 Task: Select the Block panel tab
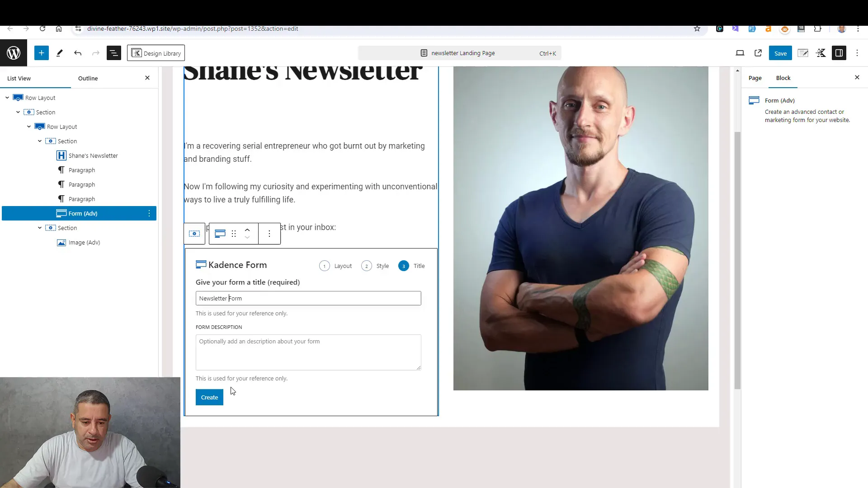[x=783, y=77]
